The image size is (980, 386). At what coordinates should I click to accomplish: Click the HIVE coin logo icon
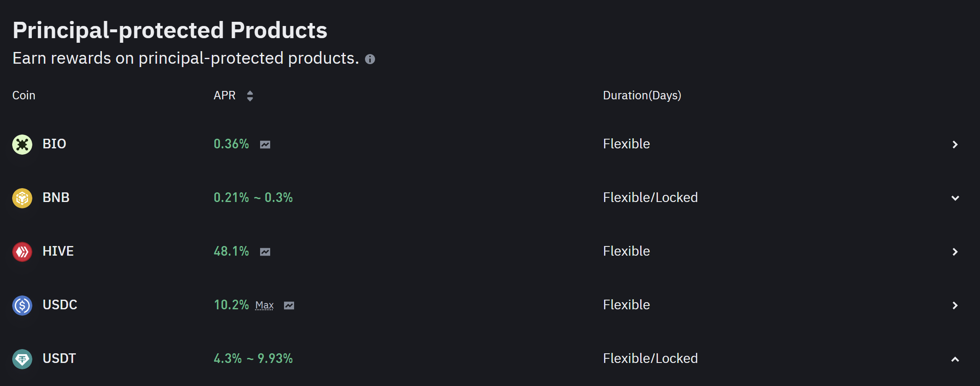click(22, 252)
